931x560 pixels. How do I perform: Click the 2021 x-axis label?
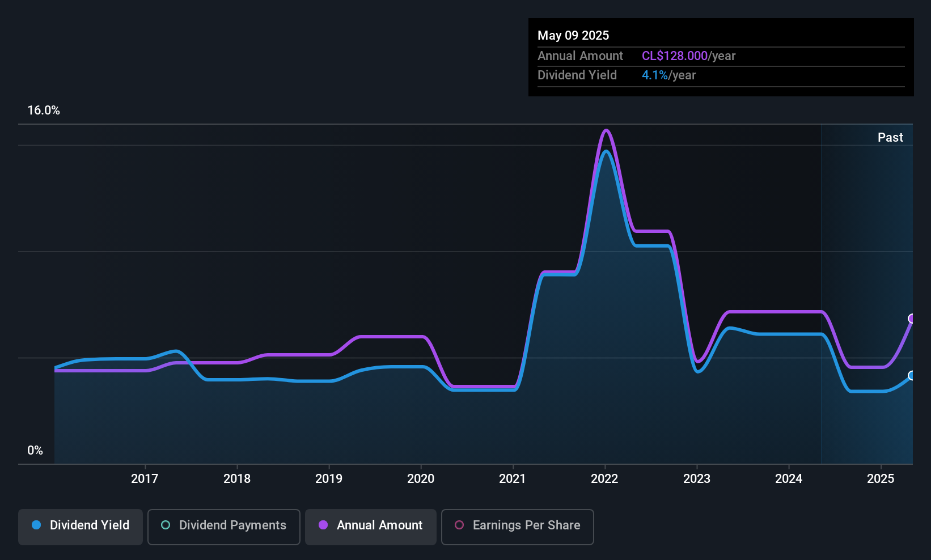tap(513, 478)
